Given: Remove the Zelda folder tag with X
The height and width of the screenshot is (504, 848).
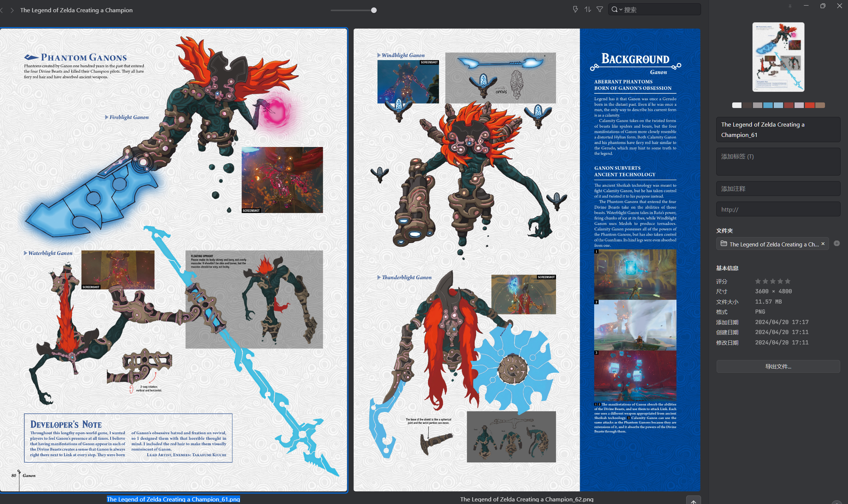Looking at the screenshot, I should click(823, 244).
